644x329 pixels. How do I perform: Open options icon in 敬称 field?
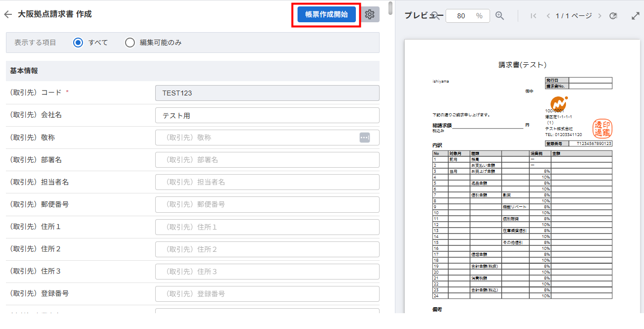click(x=365, y=138)
